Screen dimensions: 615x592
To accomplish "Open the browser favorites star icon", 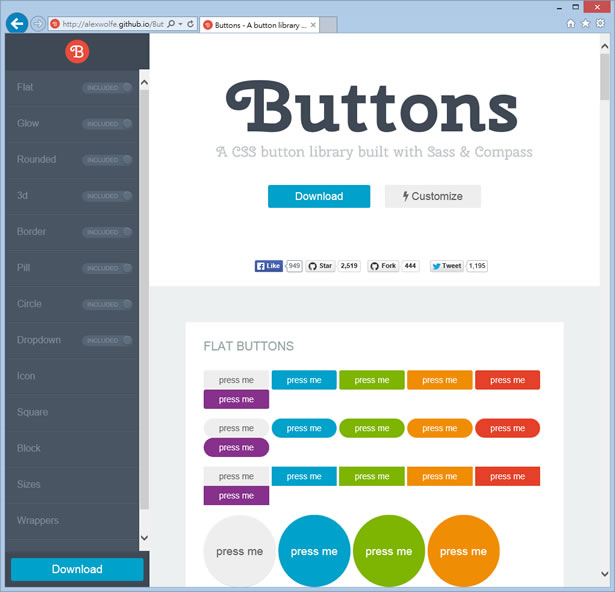I will point(585,23).
